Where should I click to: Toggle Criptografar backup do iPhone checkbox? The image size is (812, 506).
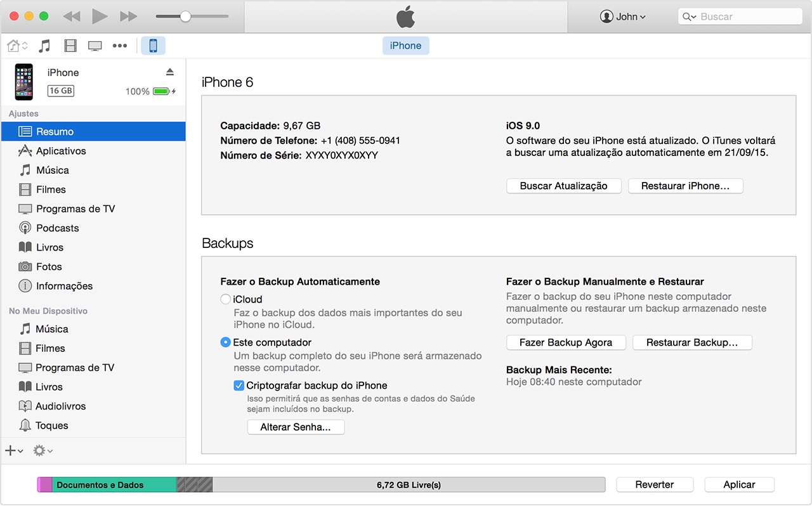click(x=239, y=386)
